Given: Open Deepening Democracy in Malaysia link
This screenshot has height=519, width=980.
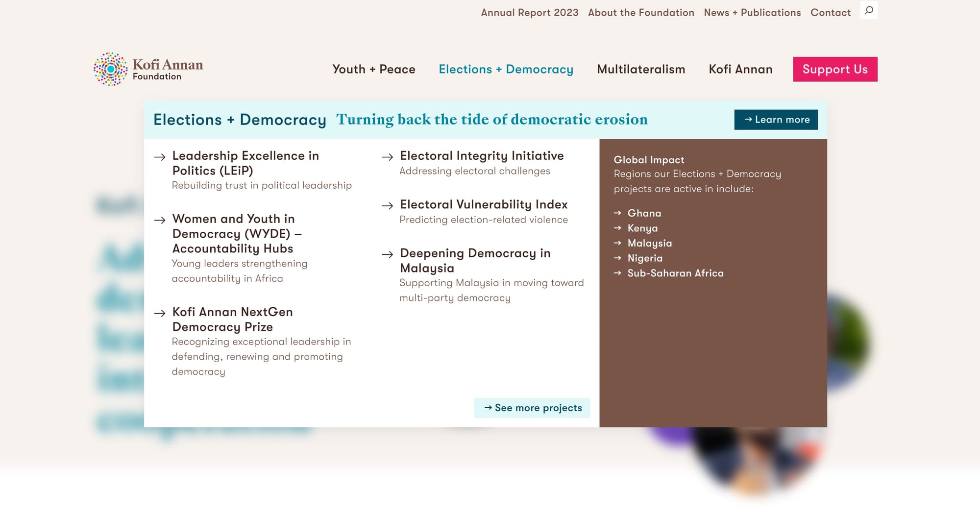Looking at the screenshot, I should [475, 261].
